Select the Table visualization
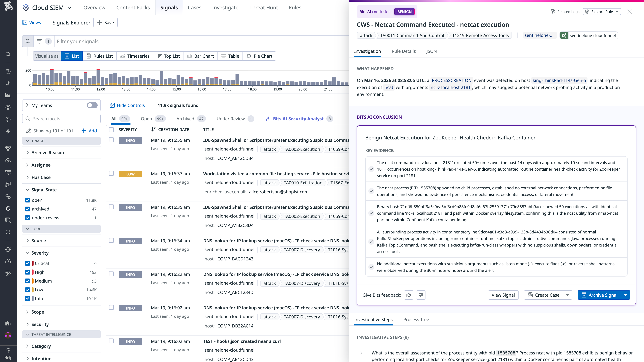This screenshot has height=362, width=644. (x=230, y=56)
